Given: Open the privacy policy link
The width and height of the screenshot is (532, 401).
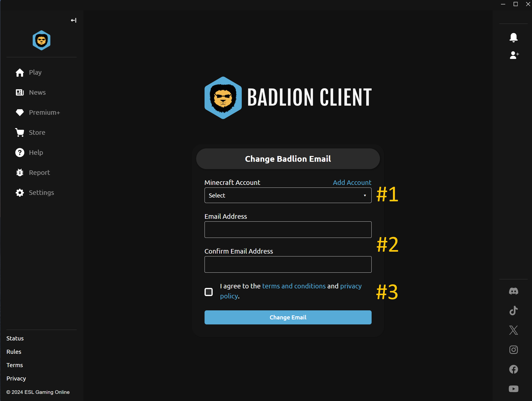Looking at the screenshot, I should [x=291, y=291].
